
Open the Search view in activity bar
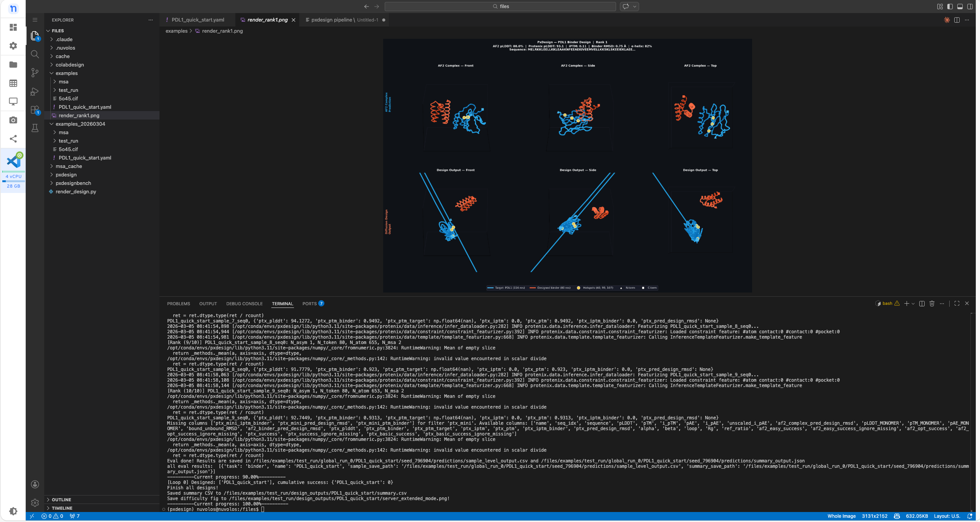35,54
